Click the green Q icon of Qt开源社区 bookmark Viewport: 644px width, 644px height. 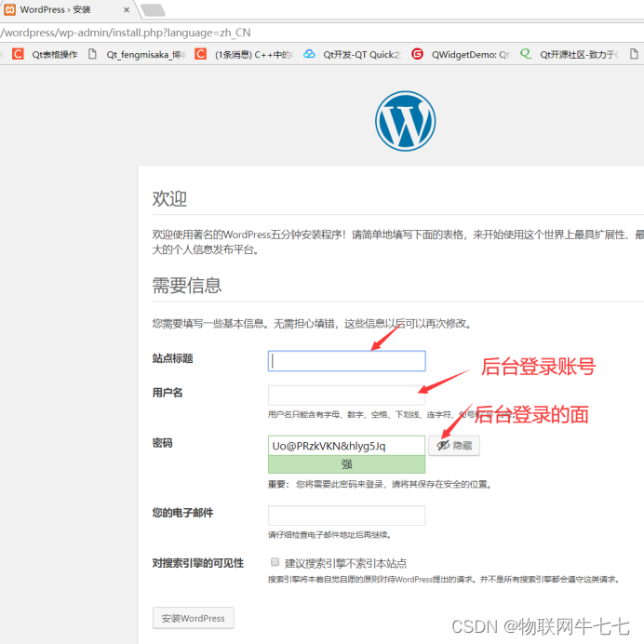[x=526, y=54]
